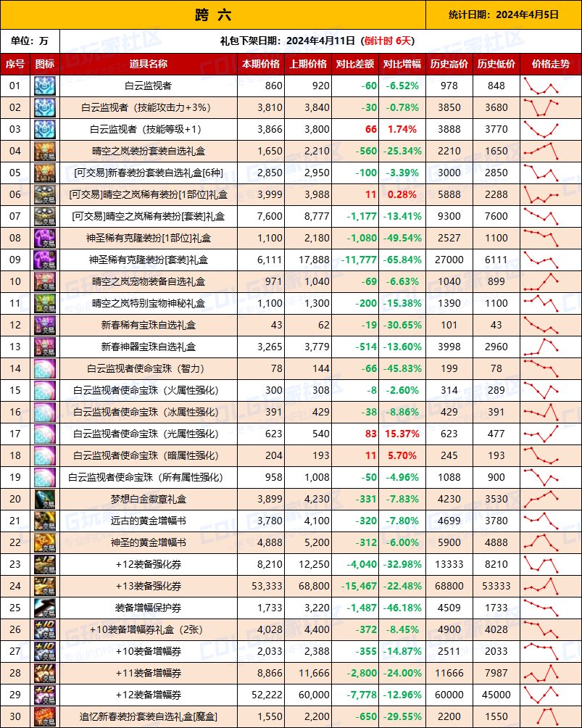Click the +12装备强化券 icon
This screenshot has width=582, height=728.
[x=45, y=565]
